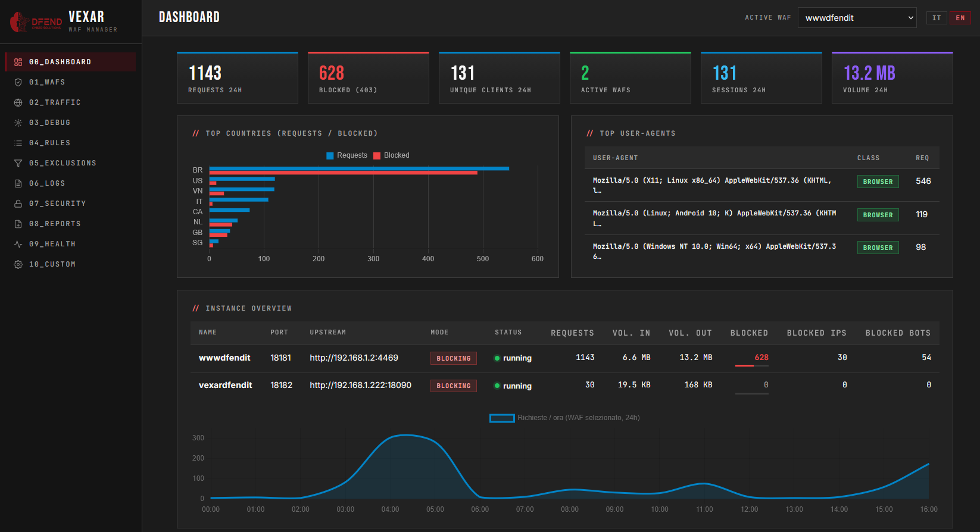Open 08_REPORTS from the sidebar
Screen dimensions: 980x532
click(x=70, y=224)
